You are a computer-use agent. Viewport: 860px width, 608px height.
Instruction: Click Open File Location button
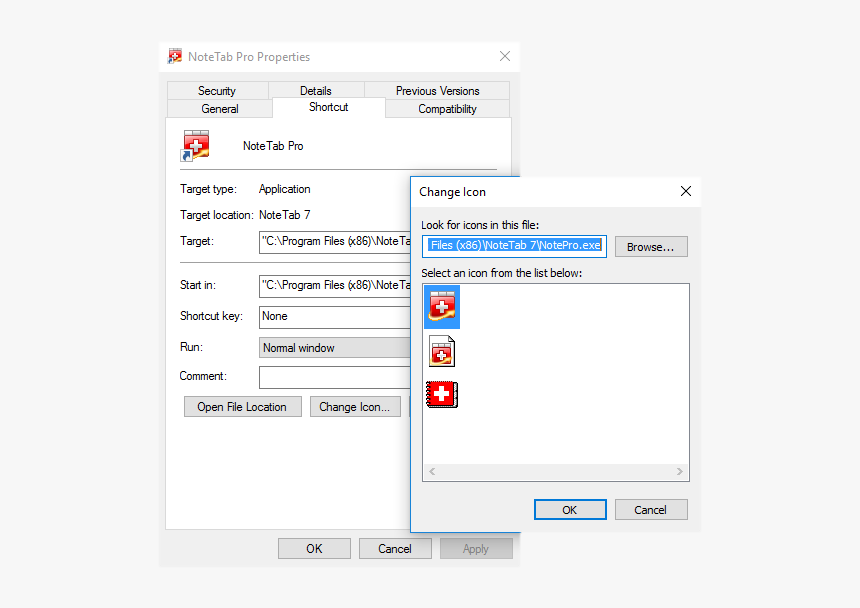pos(242,407)
